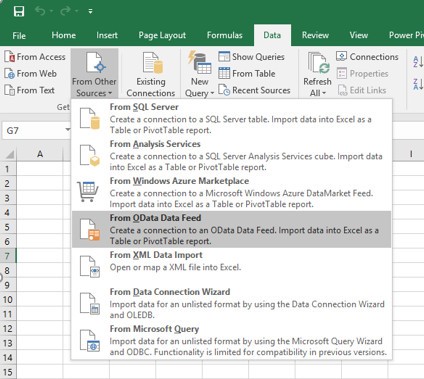Redo the last action
This screenshot has height=379, width=424.
pyautogui.click(x=65, y=11)
